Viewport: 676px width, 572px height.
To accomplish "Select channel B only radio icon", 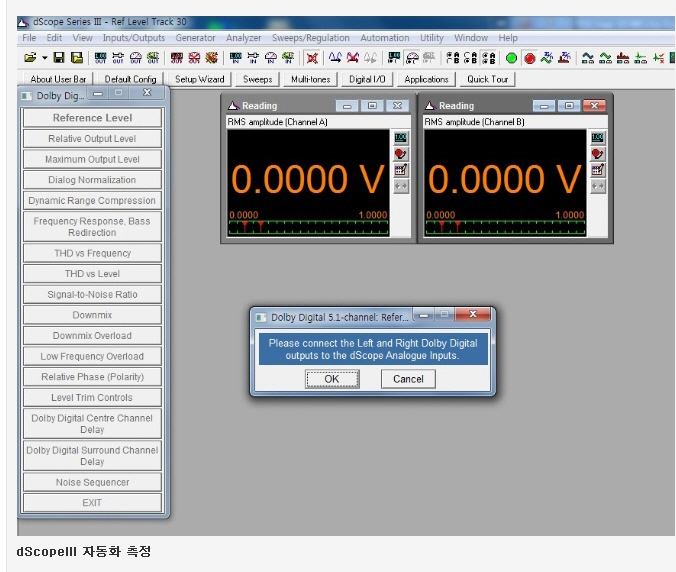I will [470, 58].
